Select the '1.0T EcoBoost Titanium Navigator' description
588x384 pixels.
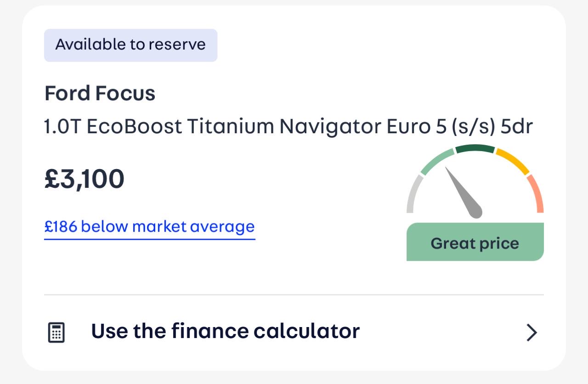point(214,126)
